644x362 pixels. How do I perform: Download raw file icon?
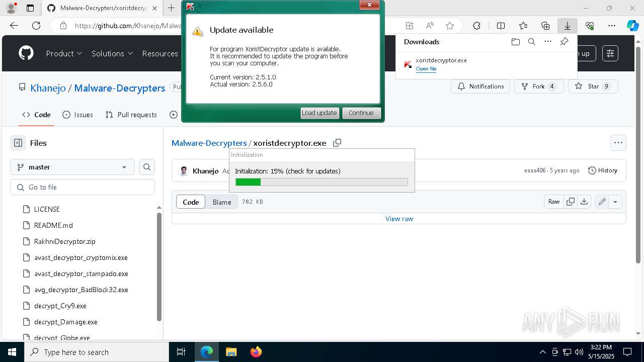(584, 202)
